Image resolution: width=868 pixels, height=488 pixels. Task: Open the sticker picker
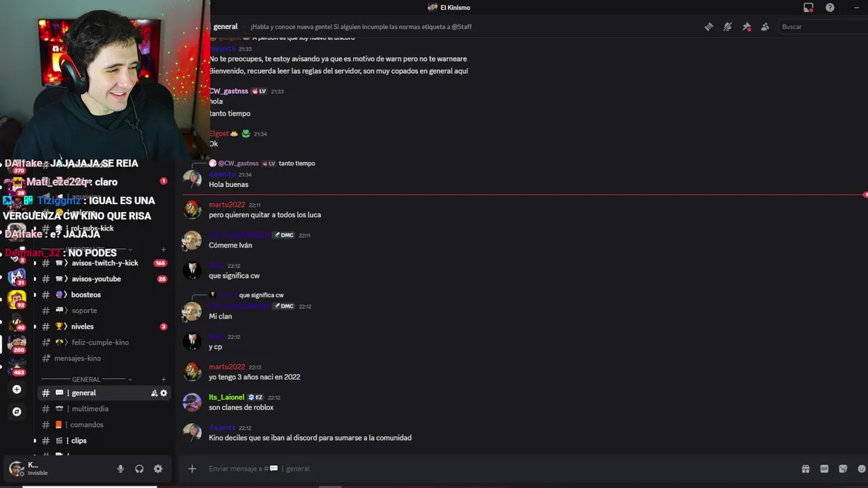843,468
